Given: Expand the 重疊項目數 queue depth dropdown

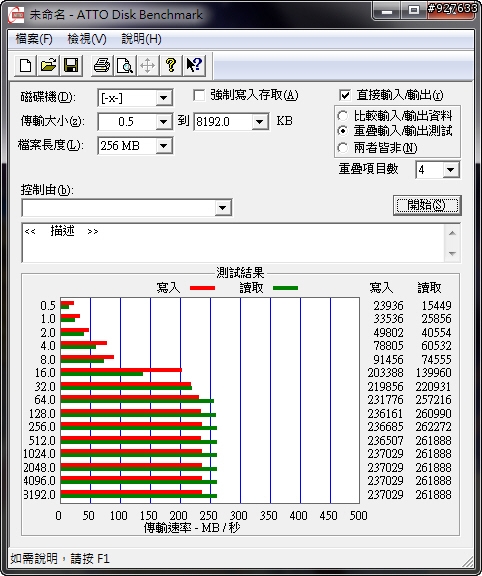Looking at the screenshot, I should (450, 170).
